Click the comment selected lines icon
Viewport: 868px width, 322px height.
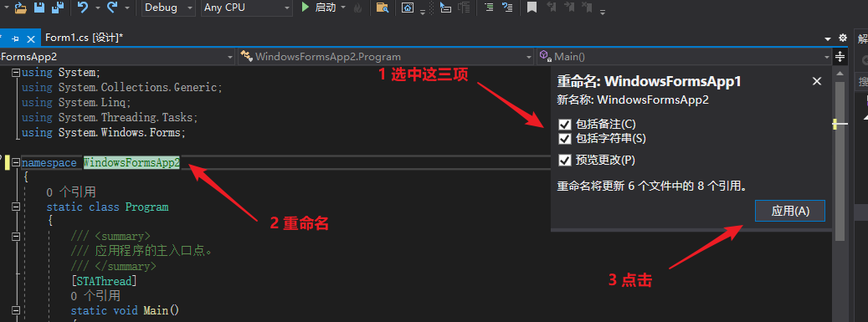(489, 8)
